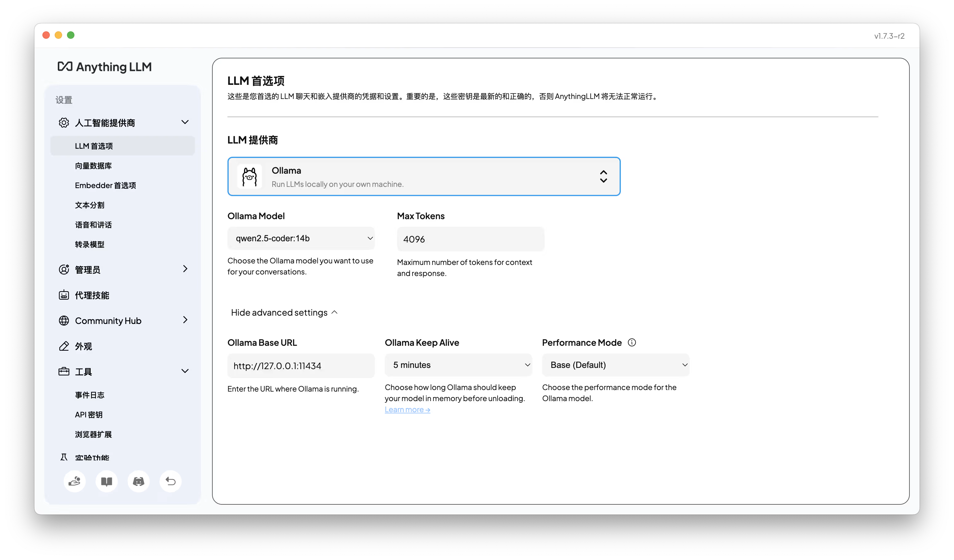Click 'Enter the URL where Ollama is running.' text

(293, 389)
